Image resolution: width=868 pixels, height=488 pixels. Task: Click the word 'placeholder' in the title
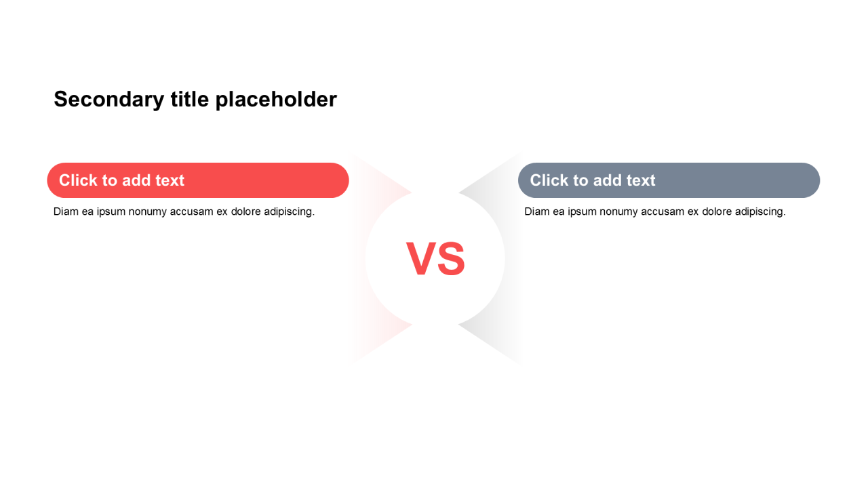pyautogui.click(x=276, y=100)
